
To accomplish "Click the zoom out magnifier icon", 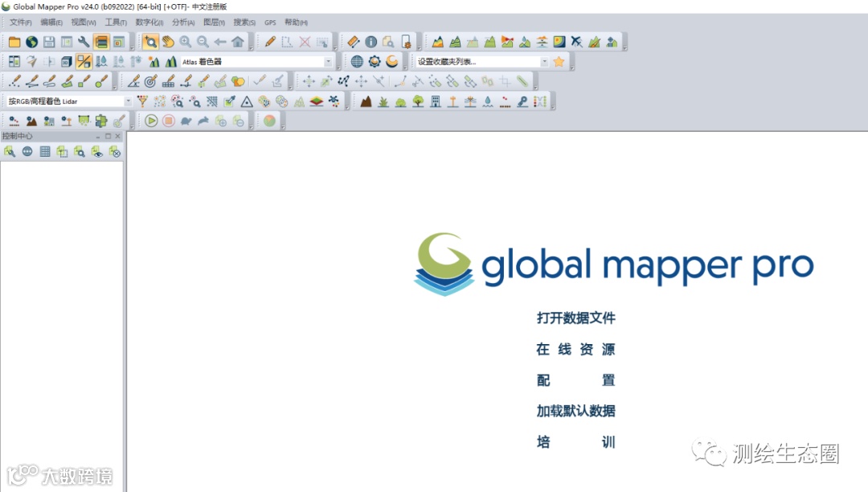I will coord(203,42).
